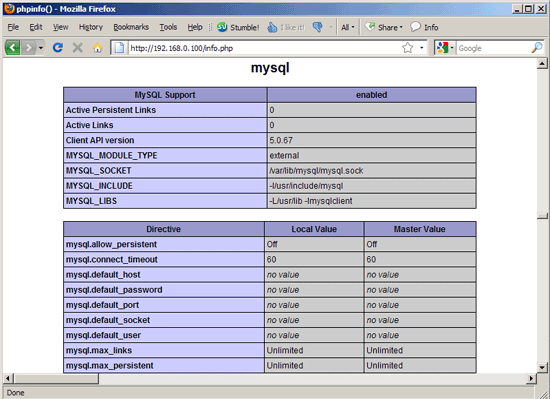
Task: Open the Google search engine selector
Action: point(445,48)
